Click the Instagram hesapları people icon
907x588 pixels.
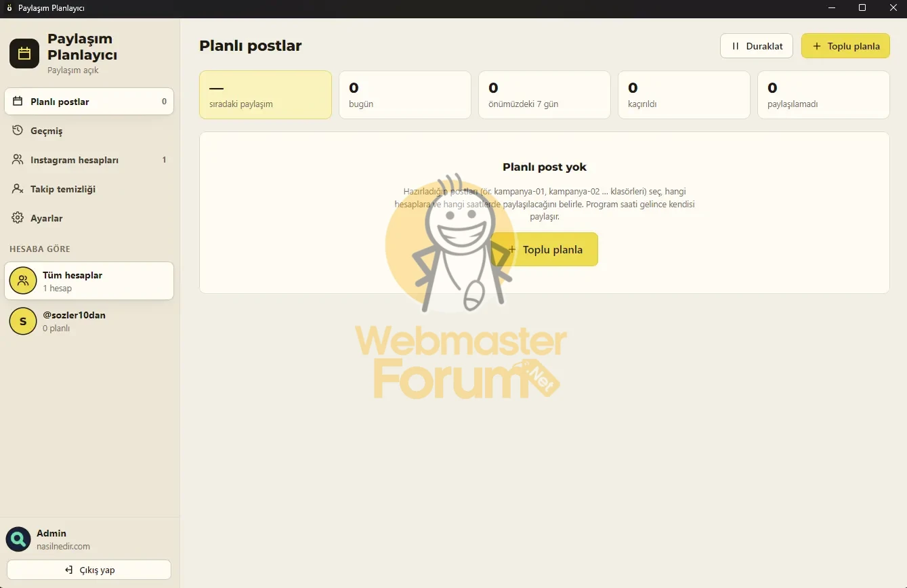[x=18, y=160]
